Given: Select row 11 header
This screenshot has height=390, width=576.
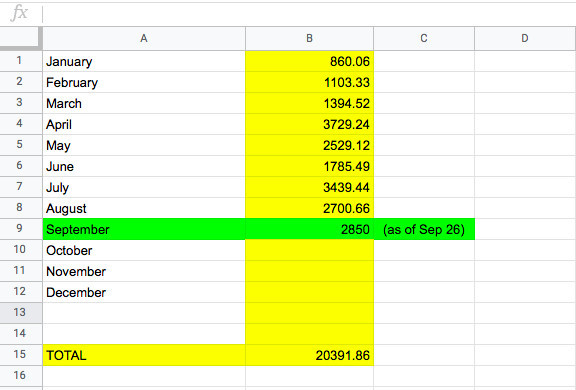Looking at the screenshot, I should point(21,271).
